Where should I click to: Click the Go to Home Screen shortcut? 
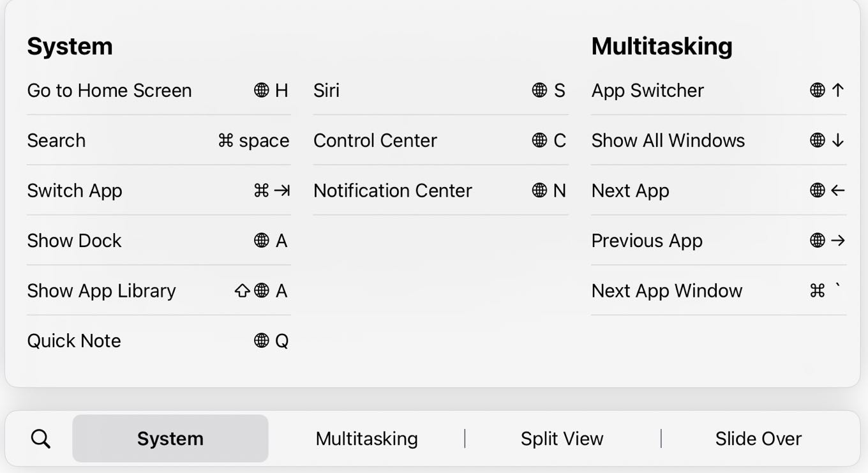tap(109, 91)
